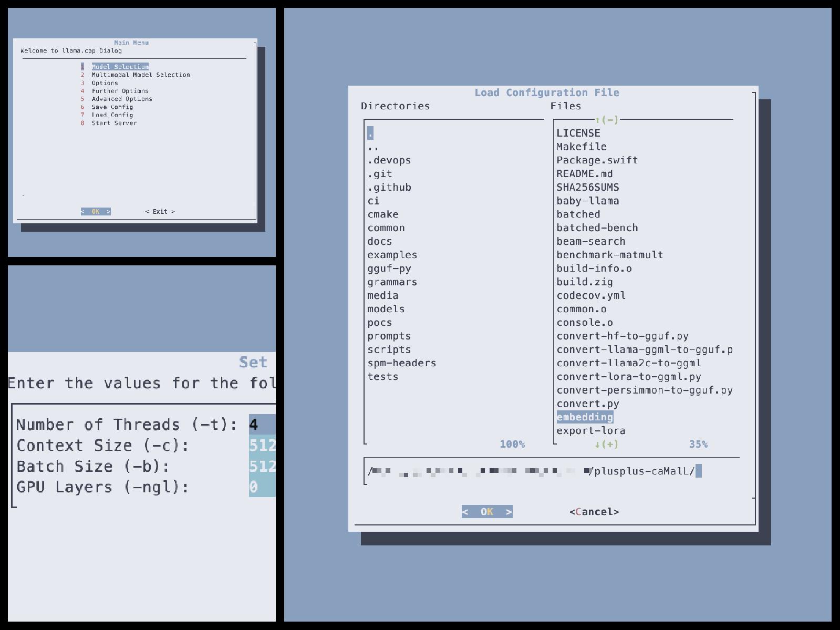Select models directory
840x630 pixels.
click(x=386, y=309)
